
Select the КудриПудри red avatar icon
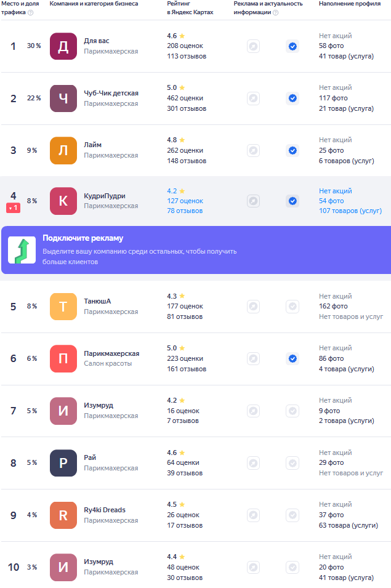pos(63,201)
